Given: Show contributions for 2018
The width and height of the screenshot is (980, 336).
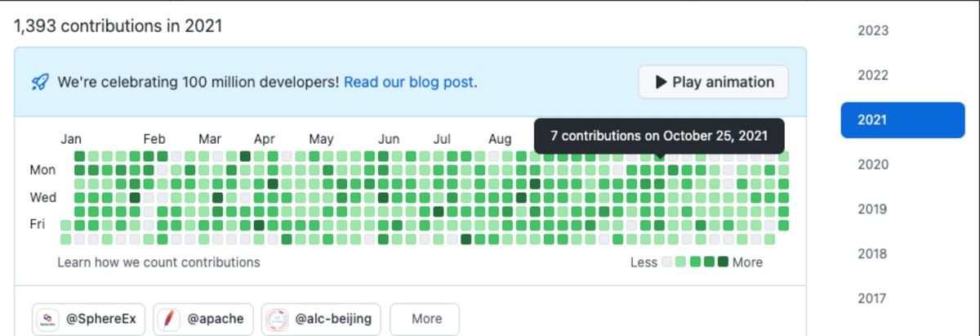Looking at the screenshot, I should pyautogui.click(x=873, y=254).
